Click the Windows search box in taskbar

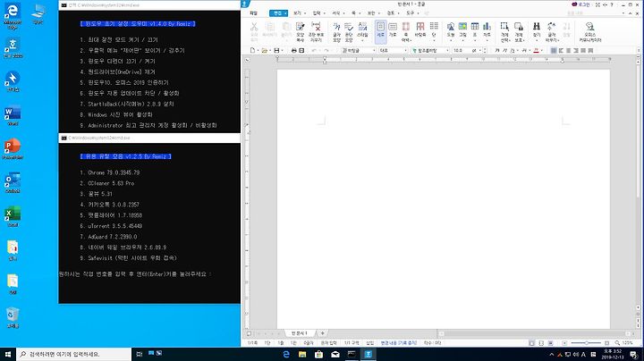click(x=74, y=354)
